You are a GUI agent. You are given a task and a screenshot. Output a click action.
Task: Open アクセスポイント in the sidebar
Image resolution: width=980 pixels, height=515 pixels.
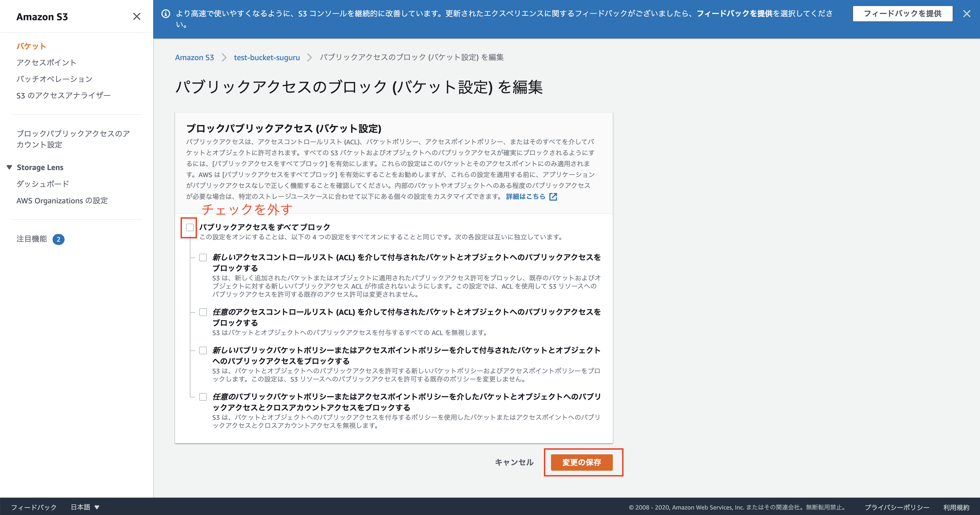[x=47, y=62]
